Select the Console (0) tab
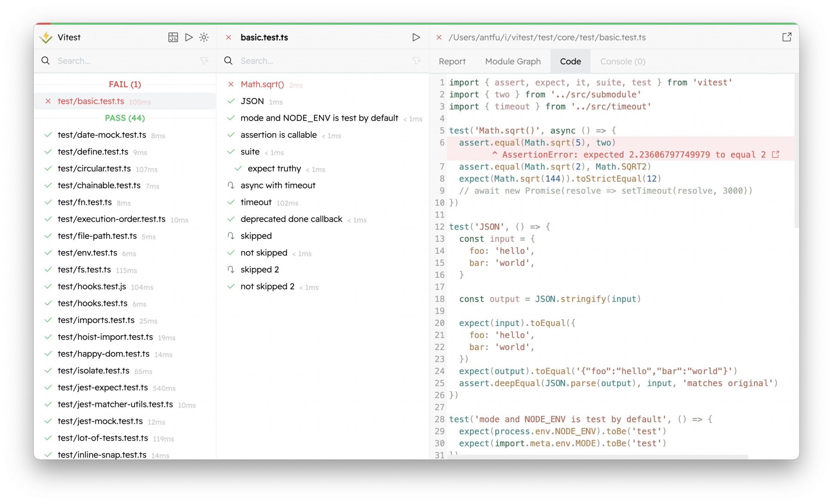The height and width of the screenshot is (504, 833). pos(622,61)
